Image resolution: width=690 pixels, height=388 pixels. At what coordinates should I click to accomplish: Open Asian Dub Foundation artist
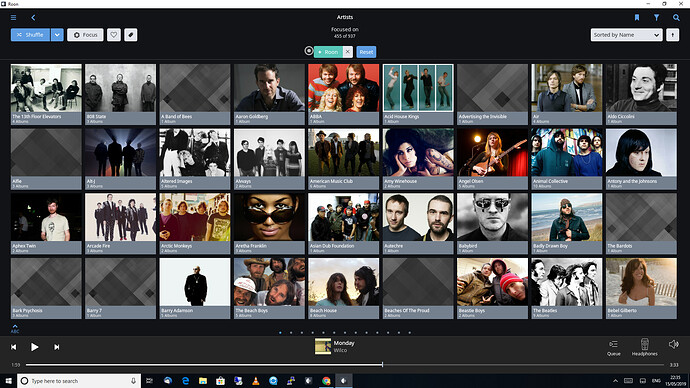(x=344, y=223)
